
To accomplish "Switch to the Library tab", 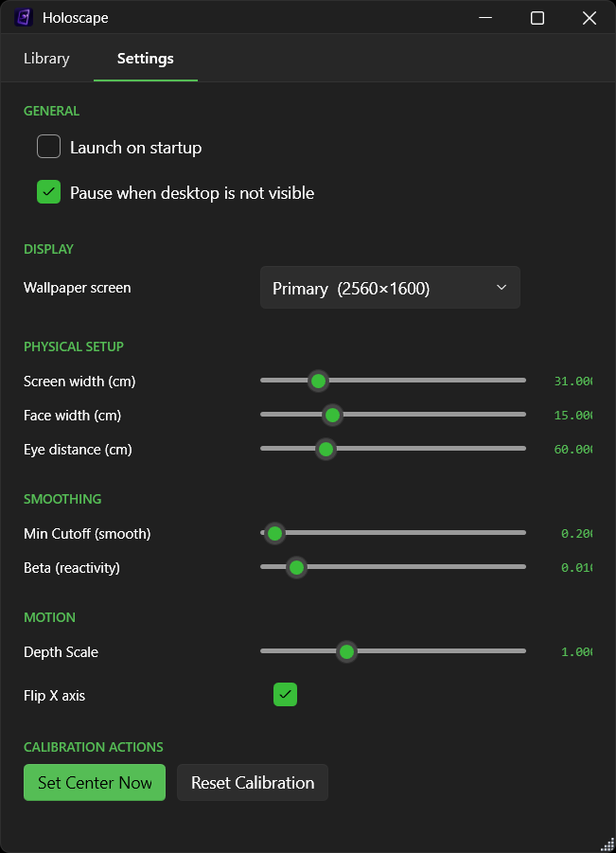I will click(x=45, y=58).
